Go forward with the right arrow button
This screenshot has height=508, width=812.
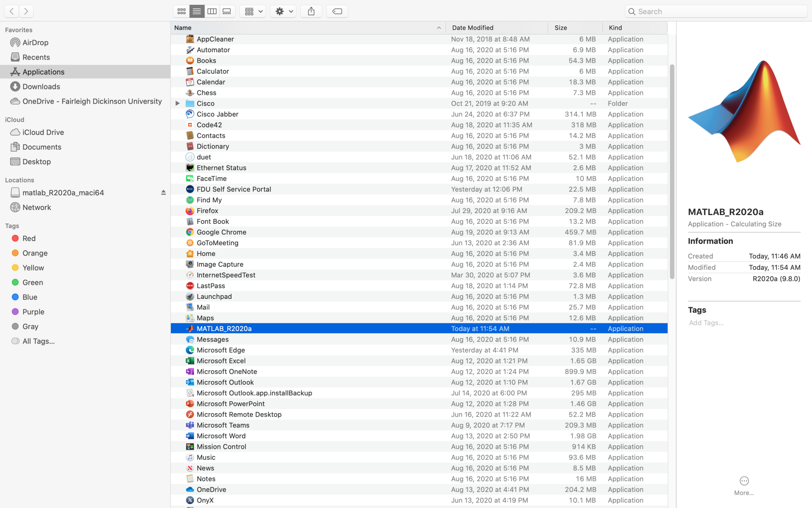[26, 11]
